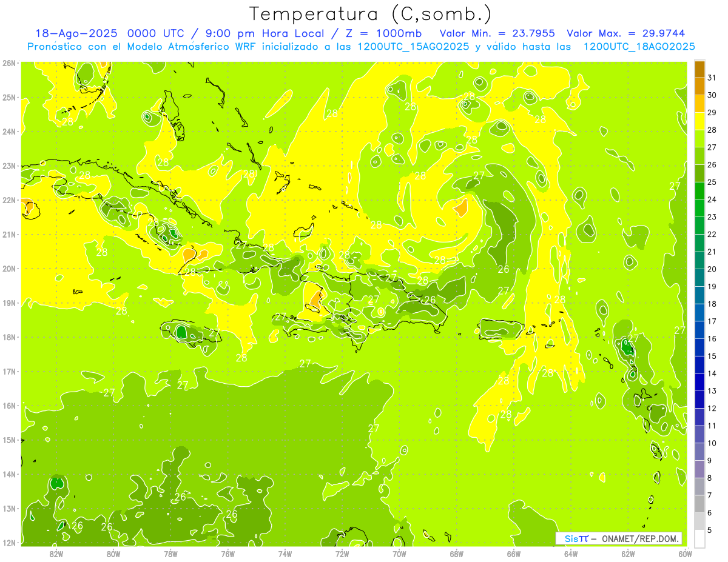Click the 62W longitude label

pyautogui.click(x=628, y=553)
